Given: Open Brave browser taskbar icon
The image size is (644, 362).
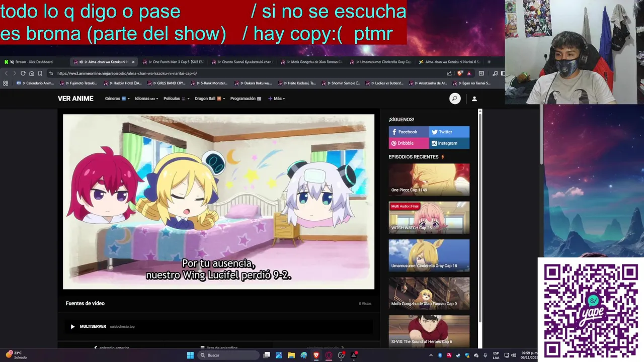Looking at the screenshot, I should coord(316,355).
